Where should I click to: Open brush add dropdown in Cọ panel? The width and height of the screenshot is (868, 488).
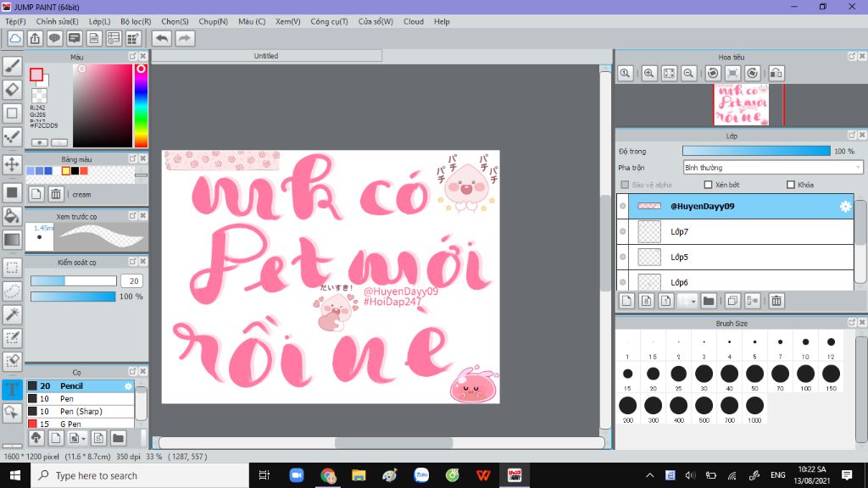80,438
